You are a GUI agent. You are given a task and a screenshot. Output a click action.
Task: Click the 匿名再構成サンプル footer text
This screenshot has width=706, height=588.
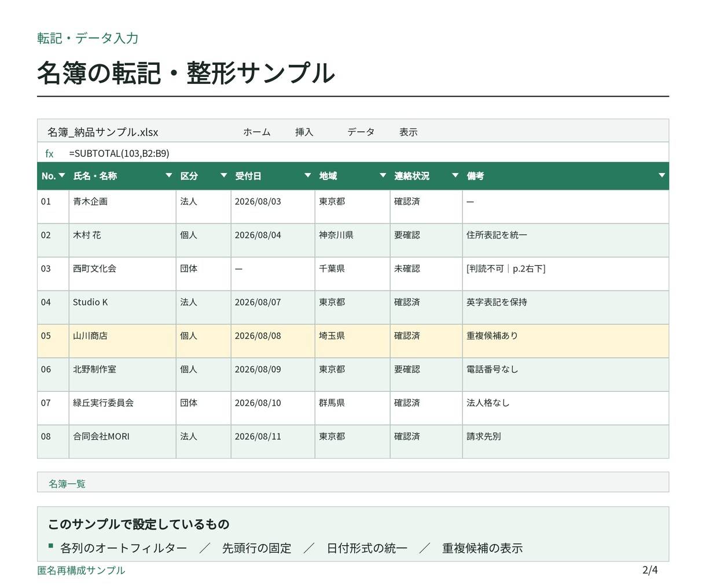81,570
